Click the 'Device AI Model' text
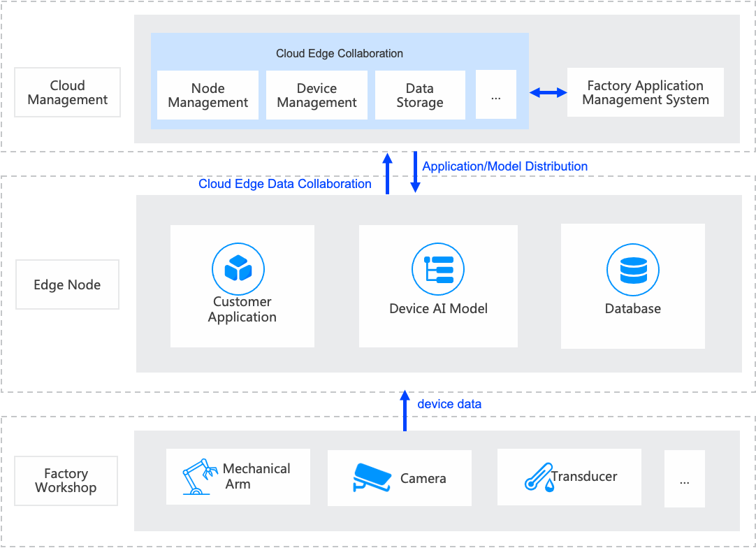This screenshot has width=756, height=548. pos(438,309)
